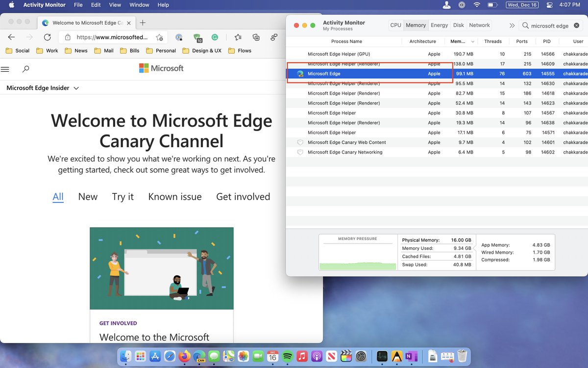Open OneNote in the Dock
This screenshot has width=588, height=368.
tap(412, 356)
